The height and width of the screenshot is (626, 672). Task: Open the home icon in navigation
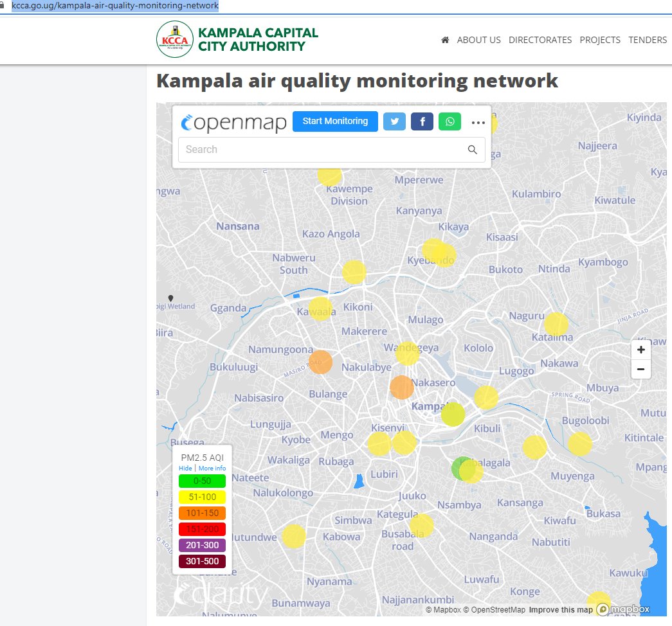(x=445, y=40)
